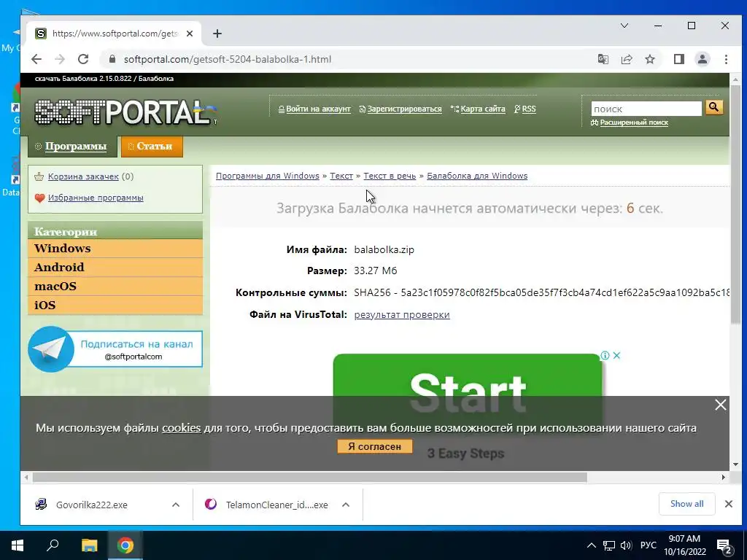Select the Android category
The height and width of the screenshot is (560, 747).
pos(115,267)
